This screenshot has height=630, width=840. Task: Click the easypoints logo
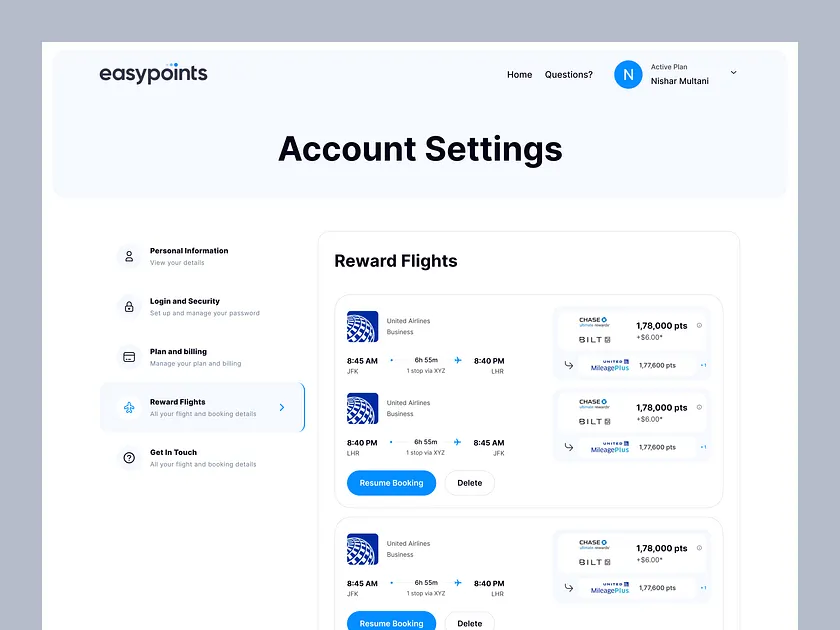pos(153,73)
